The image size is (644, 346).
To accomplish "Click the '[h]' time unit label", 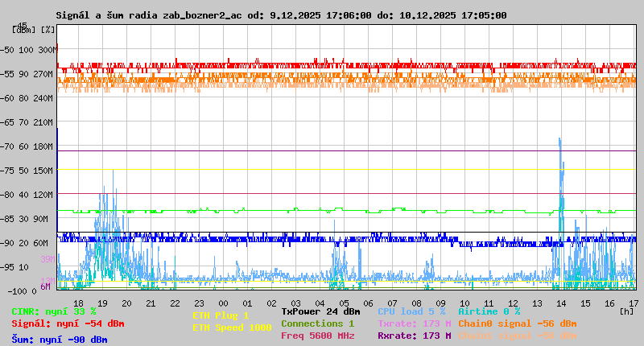I will 626,311.
